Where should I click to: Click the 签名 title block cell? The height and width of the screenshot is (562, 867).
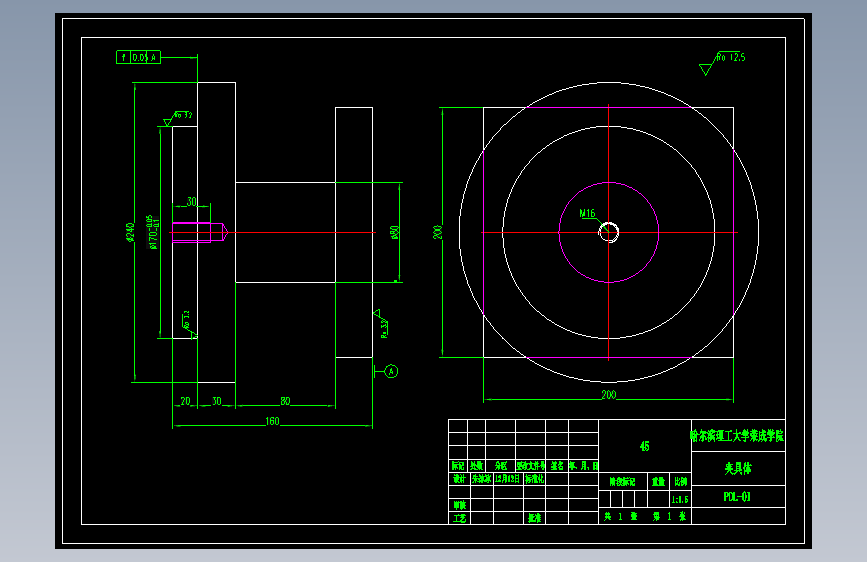(x=557, y=466)
